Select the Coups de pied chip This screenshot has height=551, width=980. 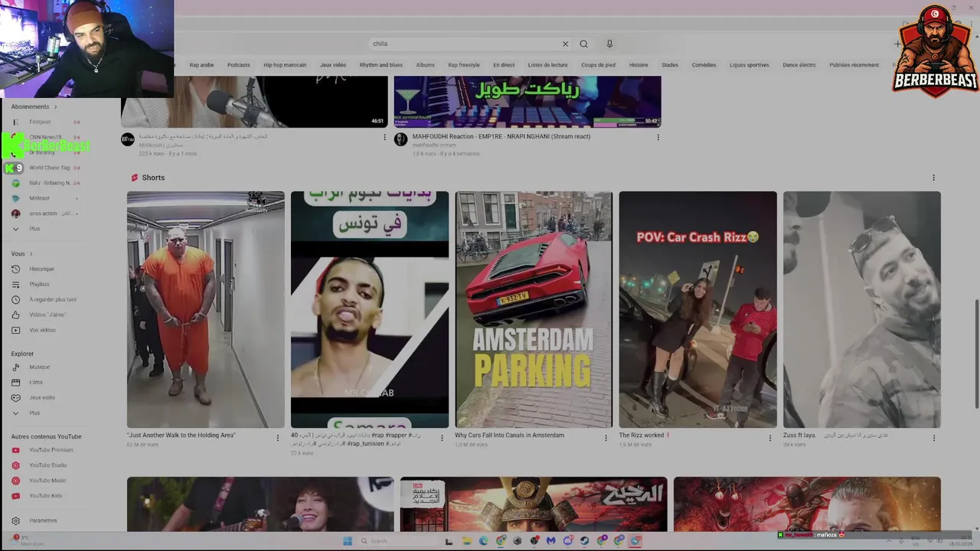(598, 65)
